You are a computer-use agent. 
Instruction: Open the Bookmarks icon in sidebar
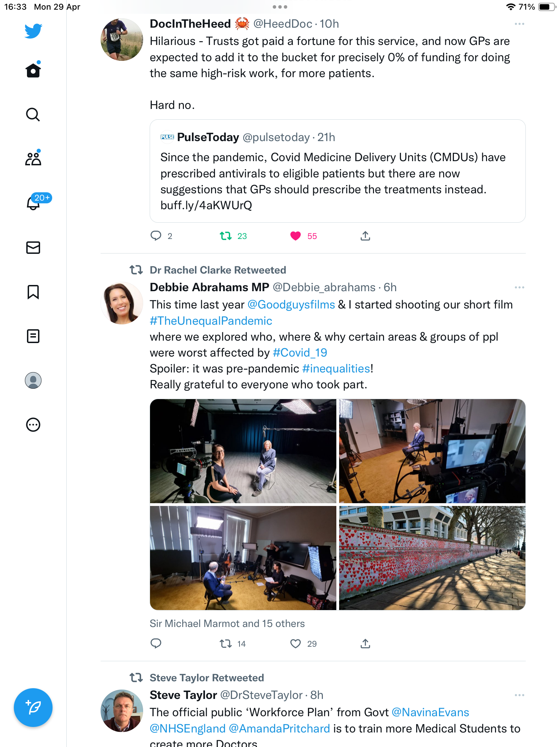(33, 292)
